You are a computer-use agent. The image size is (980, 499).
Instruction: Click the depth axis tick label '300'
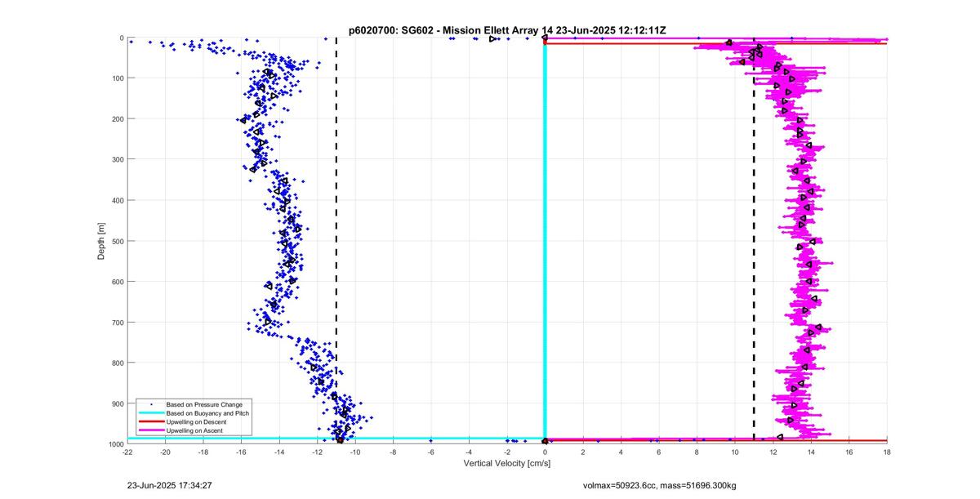click(118, 159)
